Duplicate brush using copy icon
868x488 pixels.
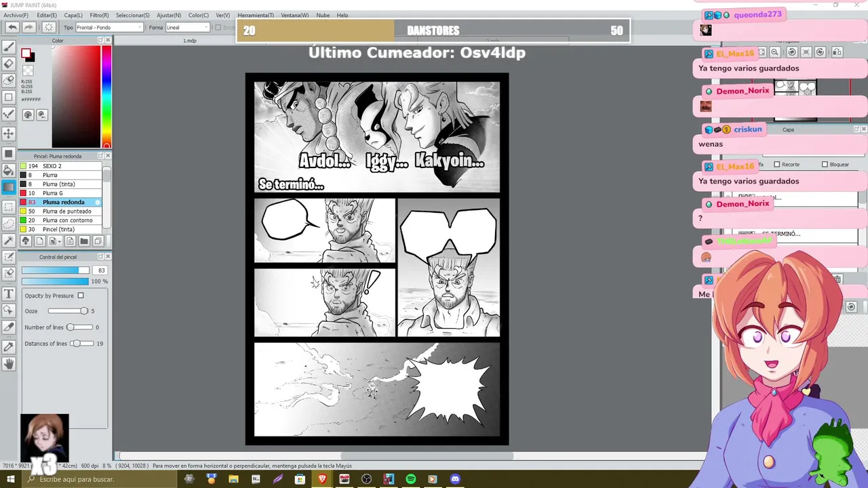tap(98, 241)
